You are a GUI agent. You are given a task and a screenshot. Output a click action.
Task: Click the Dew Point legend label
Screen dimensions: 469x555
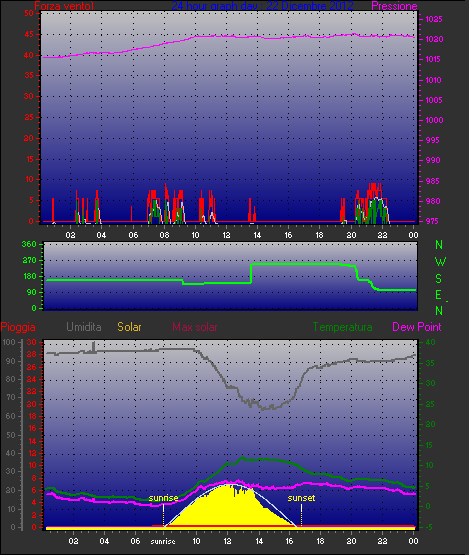pyautogui.click(x=417, y=327)
